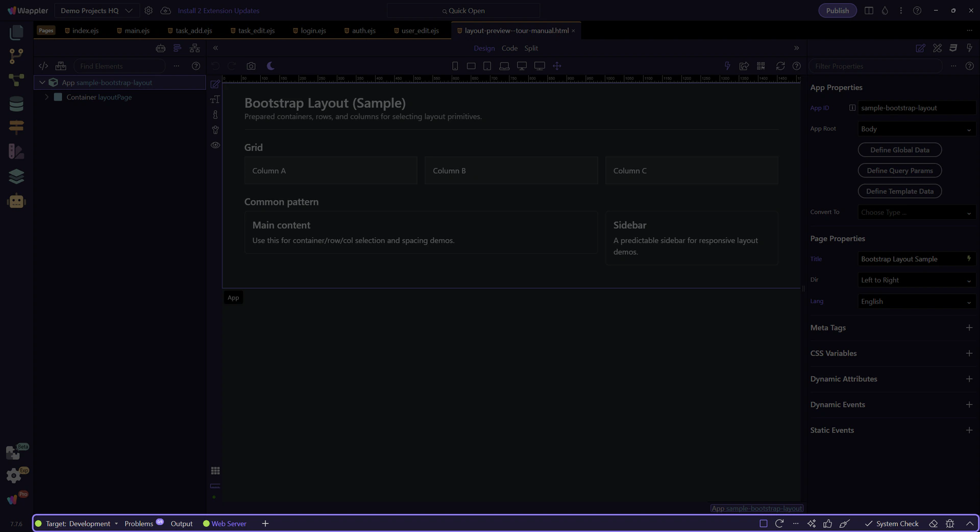
Task: Open the App Root Body dropdown
Action: [916, 129]
